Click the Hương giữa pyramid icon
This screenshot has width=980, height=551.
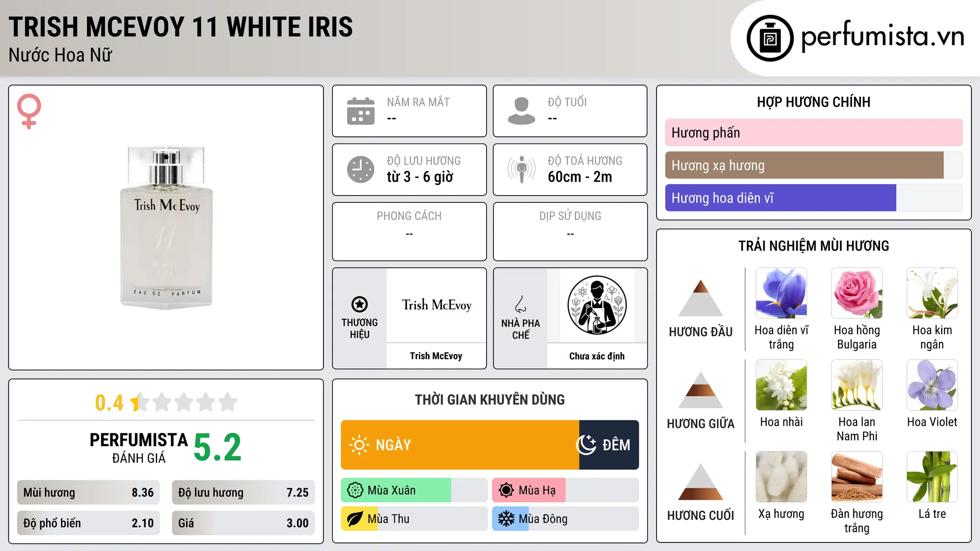coord(701,389)
